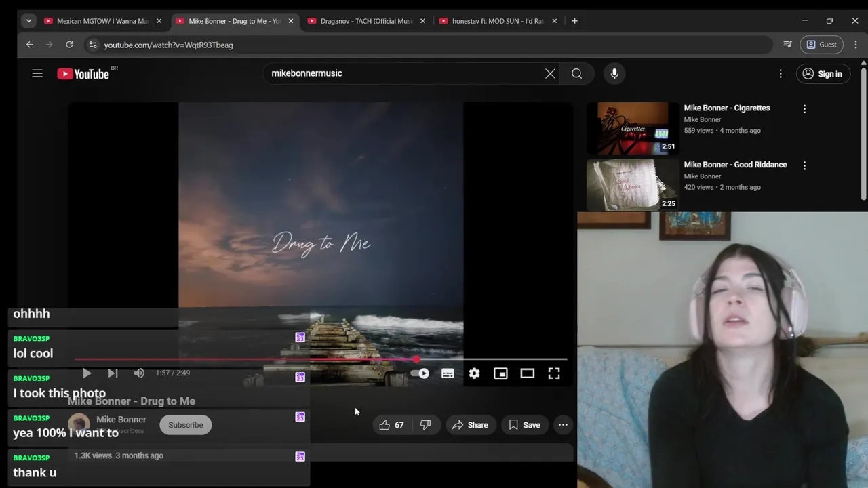Save the video to a playlist
The width and height of the screenshot is (868, 488).
point(524,425)
